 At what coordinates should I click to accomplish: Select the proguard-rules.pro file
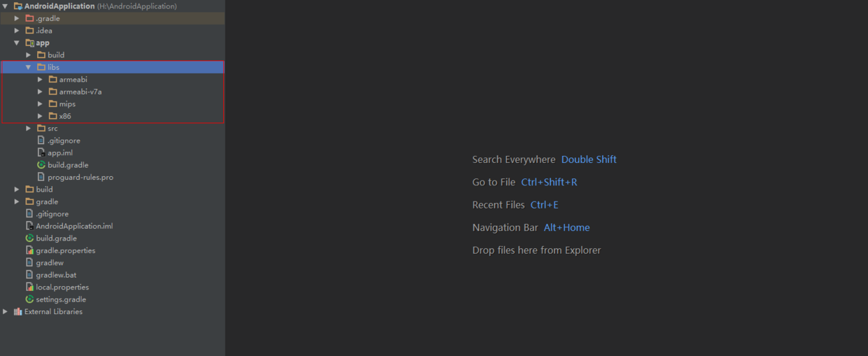coord(80,178)
